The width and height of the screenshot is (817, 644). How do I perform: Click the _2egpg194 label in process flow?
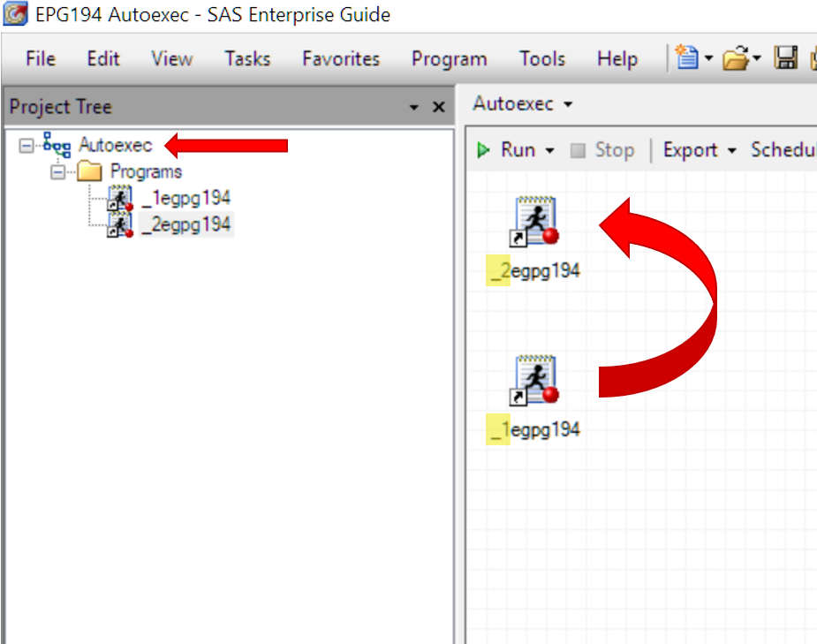coord(534,271)
